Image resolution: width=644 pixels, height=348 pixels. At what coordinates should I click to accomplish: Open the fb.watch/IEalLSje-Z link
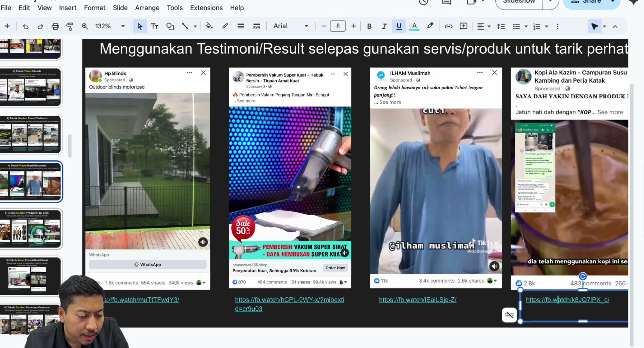coord(418,300)
